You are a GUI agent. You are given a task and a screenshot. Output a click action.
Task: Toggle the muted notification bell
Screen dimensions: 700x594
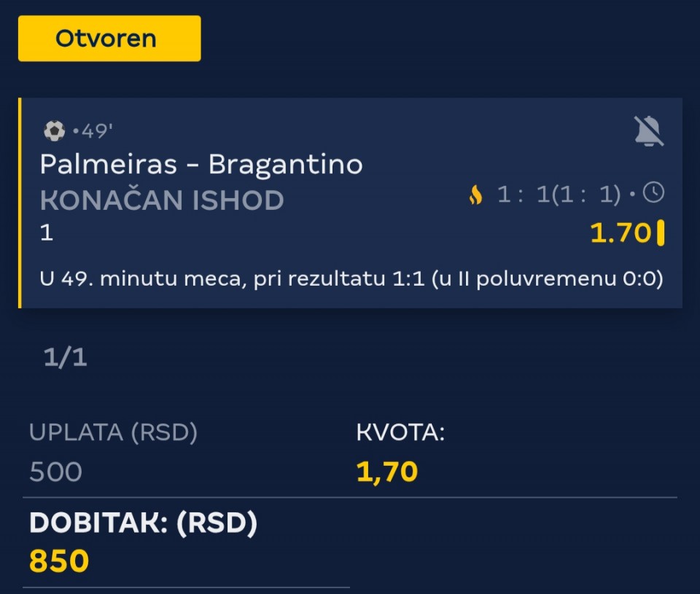coord(648,131)
